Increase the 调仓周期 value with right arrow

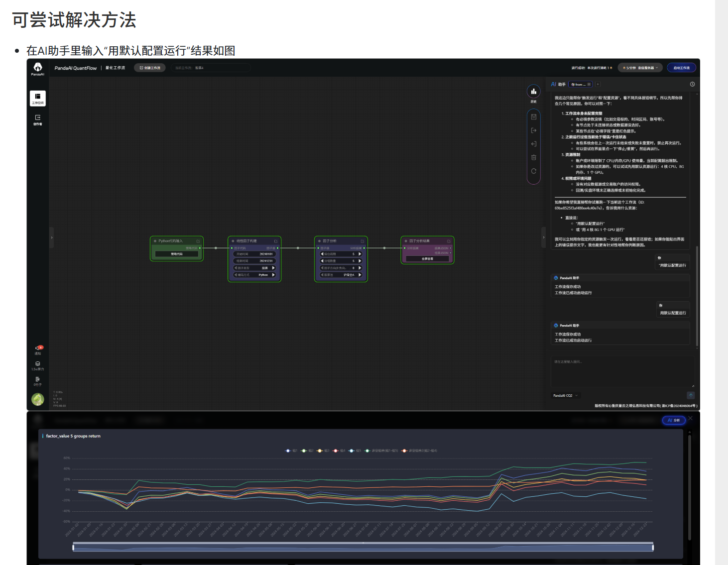[x=360, y=254]
